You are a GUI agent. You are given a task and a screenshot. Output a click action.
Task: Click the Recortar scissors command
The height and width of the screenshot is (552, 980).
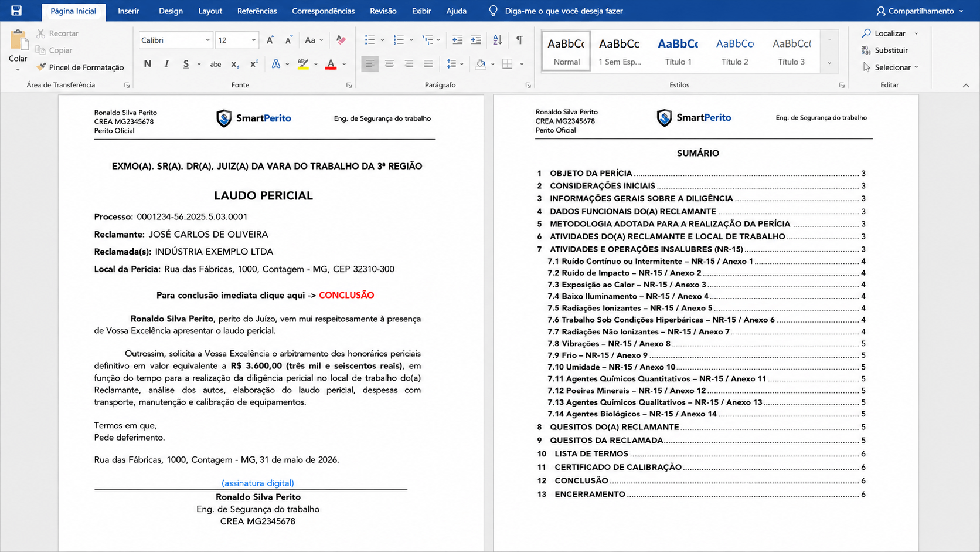[57, 33]
